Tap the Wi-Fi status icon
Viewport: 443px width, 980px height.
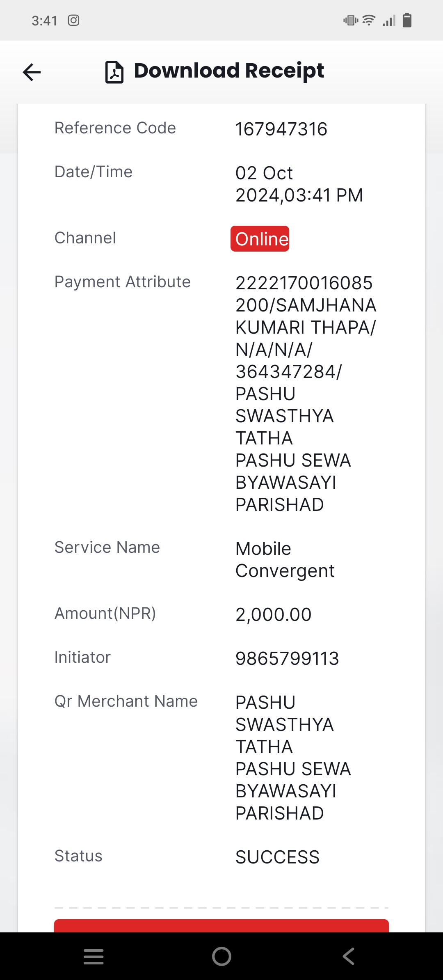[369, 20]
